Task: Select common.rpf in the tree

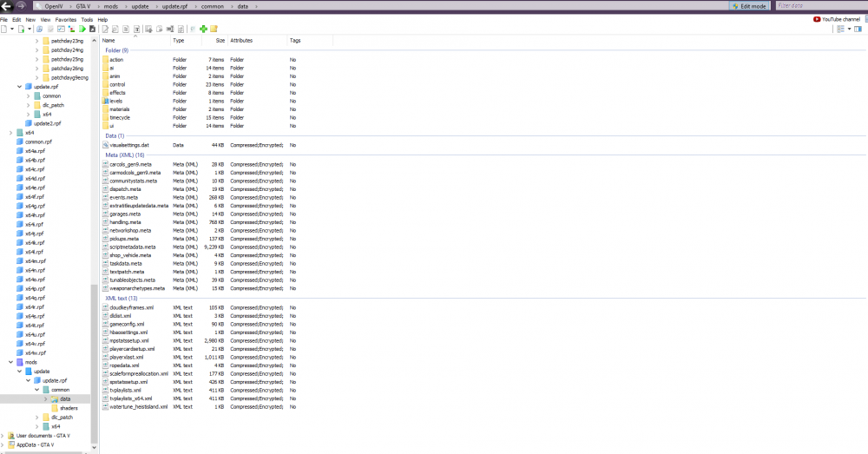Action: tap(38, 141)
